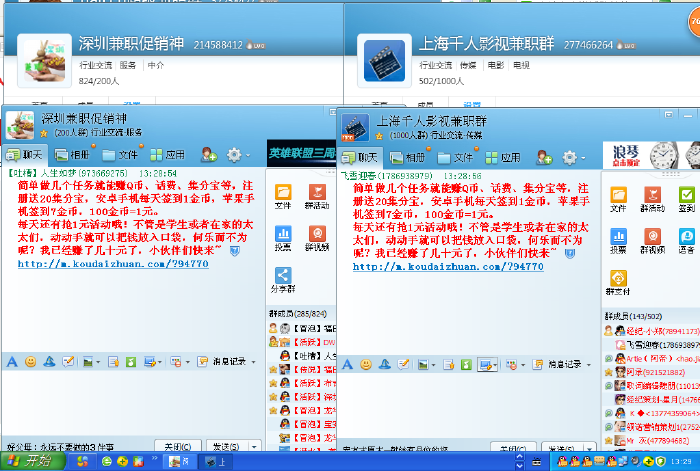Open 群活动 in the 深圳兼职促销神 app panel
Screen dimensions: 700x471
click(x=317, y=196)
